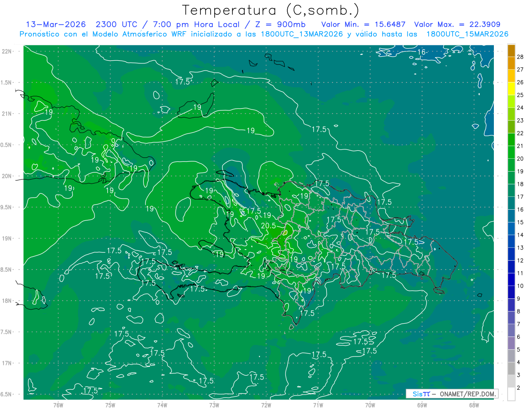Click the 72W longitude axis label

click(x=266, y=405)
